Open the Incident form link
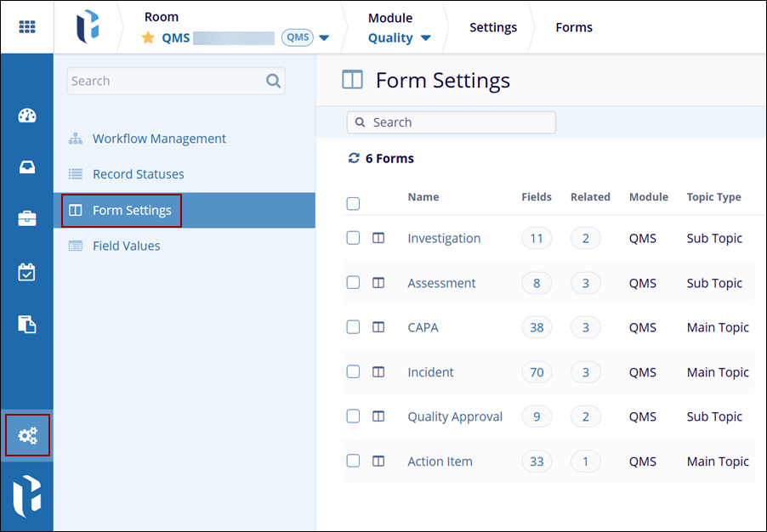Viewport: 767px width, 532px height. click(x=430, y=372)
